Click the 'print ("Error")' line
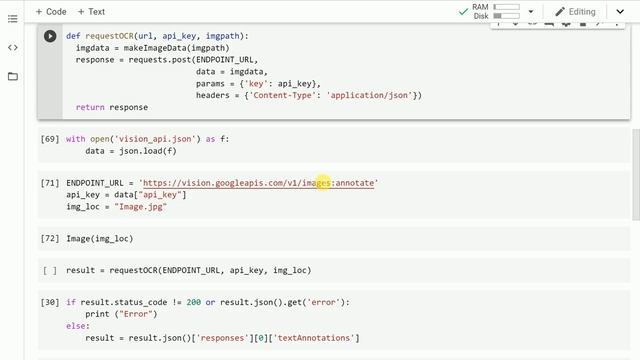 click(x=121, y=314)
